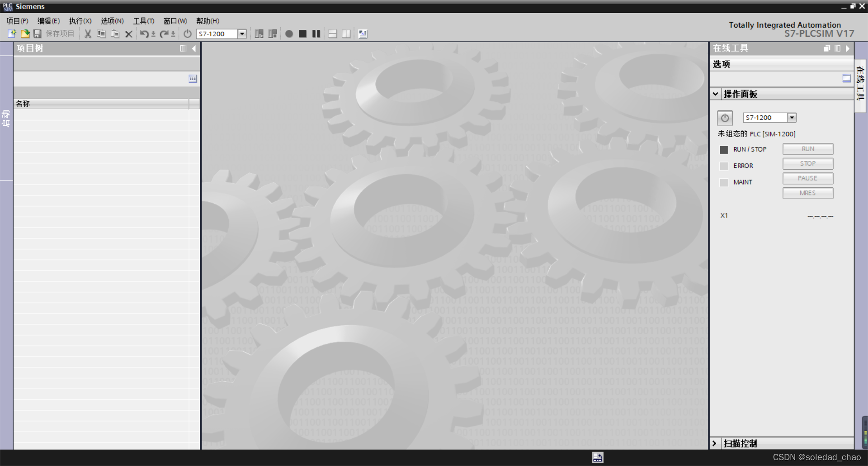Float the 在线工具 panel window icon
868x466 pixels.
coord(827,48)
